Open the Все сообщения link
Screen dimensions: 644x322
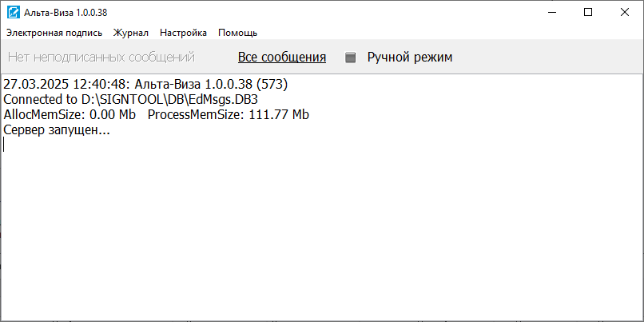click(282, 58)
